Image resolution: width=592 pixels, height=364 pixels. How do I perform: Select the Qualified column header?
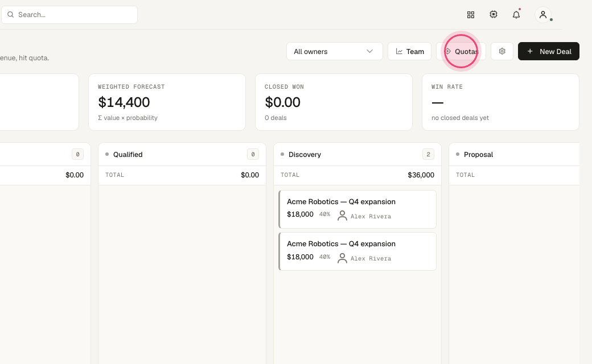[182, 154]
